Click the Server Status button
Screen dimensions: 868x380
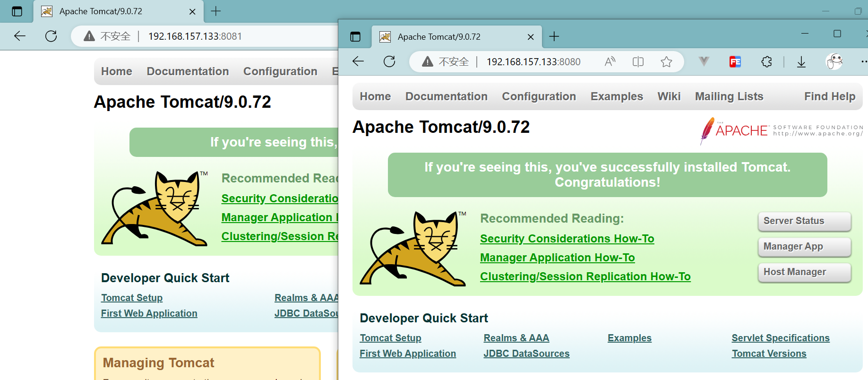coord(804,221)
